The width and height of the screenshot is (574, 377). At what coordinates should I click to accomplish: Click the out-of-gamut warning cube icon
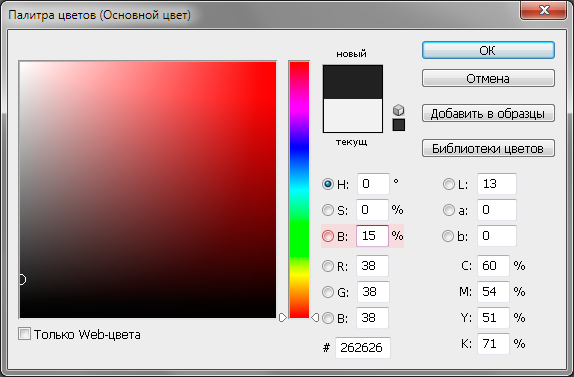coord(399,110)
